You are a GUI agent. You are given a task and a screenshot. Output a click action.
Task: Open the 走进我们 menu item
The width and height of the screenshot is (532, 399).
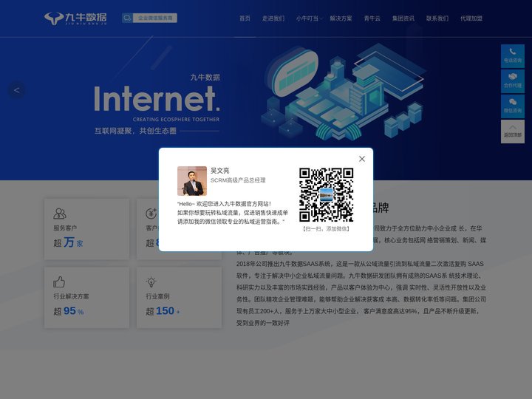coord(273,18)
